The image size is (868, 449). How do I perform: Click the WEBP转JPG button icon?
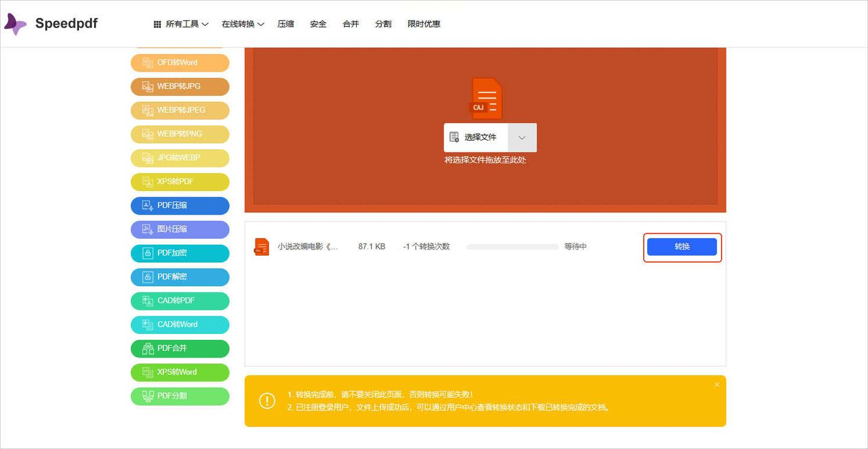(148, 86)
